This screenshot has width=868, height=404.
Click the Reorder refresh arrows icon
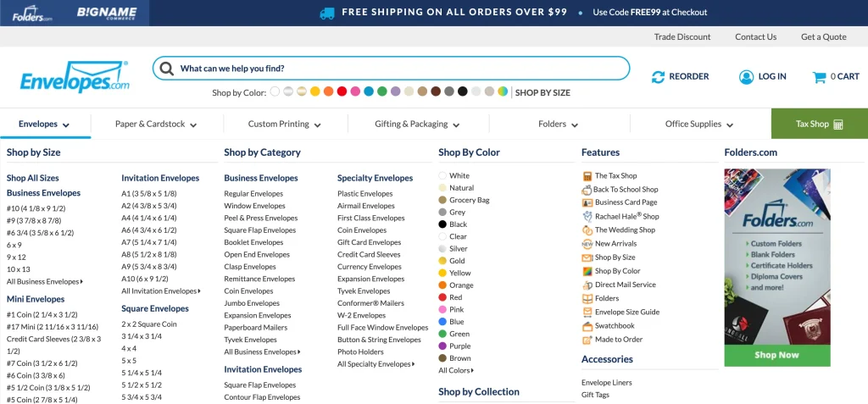click(658, 77)
